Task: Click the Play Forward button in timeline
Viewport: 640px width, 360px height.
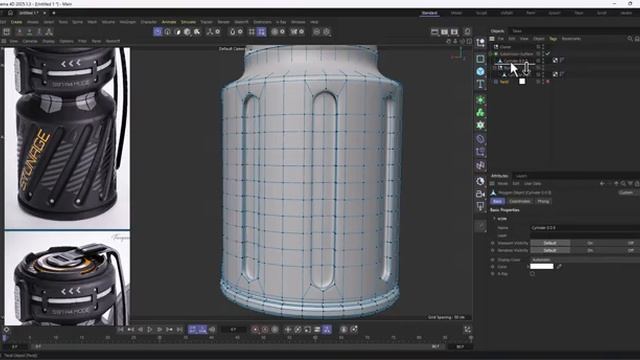Action: (x=150, y=329)
